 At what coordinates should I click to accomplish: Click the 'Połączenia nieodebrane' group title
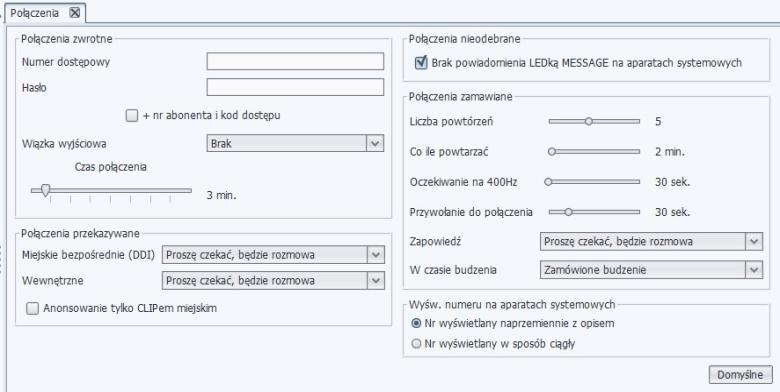[x=465, y=39]
